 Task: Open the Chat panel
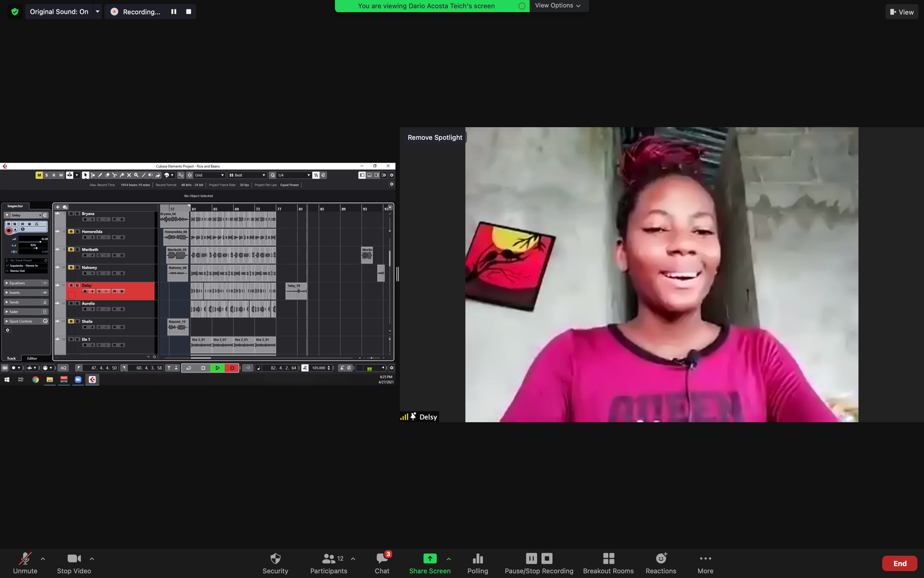pyautogui.click(x=382, y=563)
